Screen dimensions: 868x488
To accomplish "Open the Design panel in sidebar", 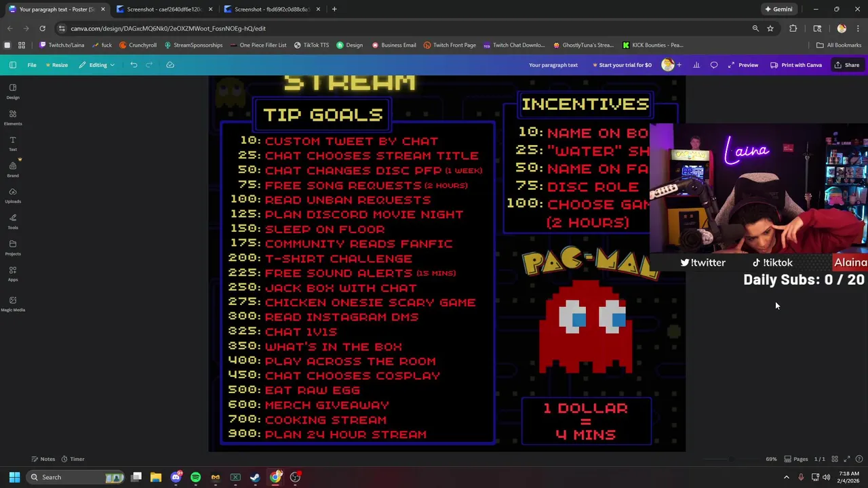I will [x=13, y=91].
